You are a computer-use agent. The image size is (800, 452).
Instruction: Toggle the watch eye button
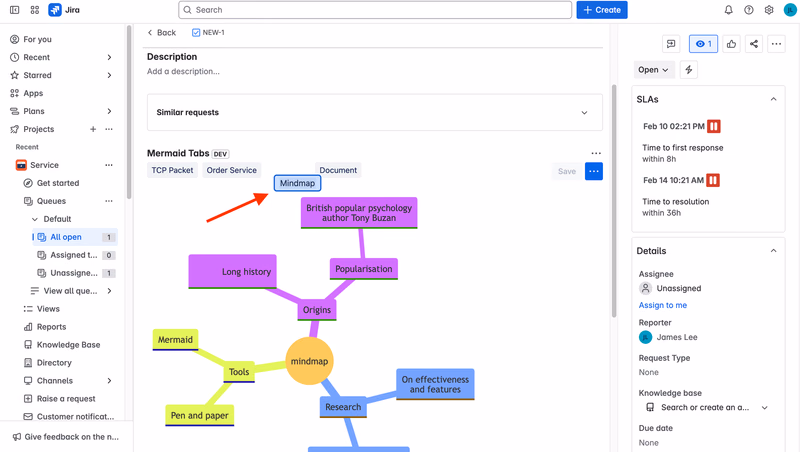(704, 44)
